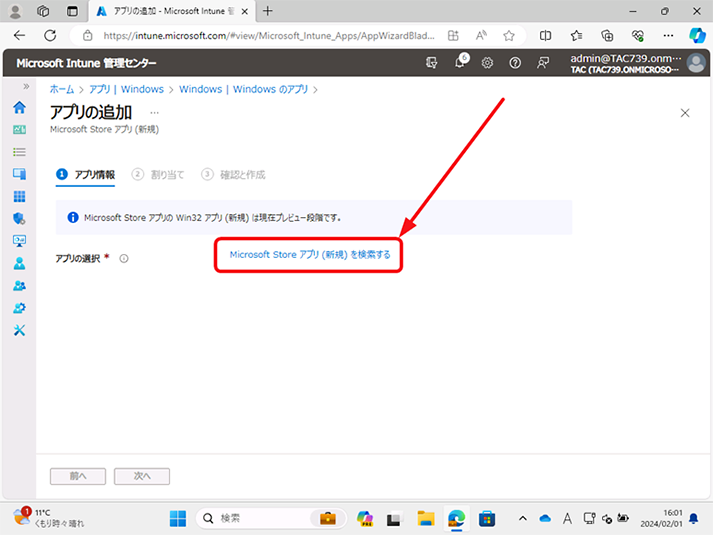
Task: Open Microsoft Store from the taskbar
Action: pyautogui.click(x=487, y=518)
